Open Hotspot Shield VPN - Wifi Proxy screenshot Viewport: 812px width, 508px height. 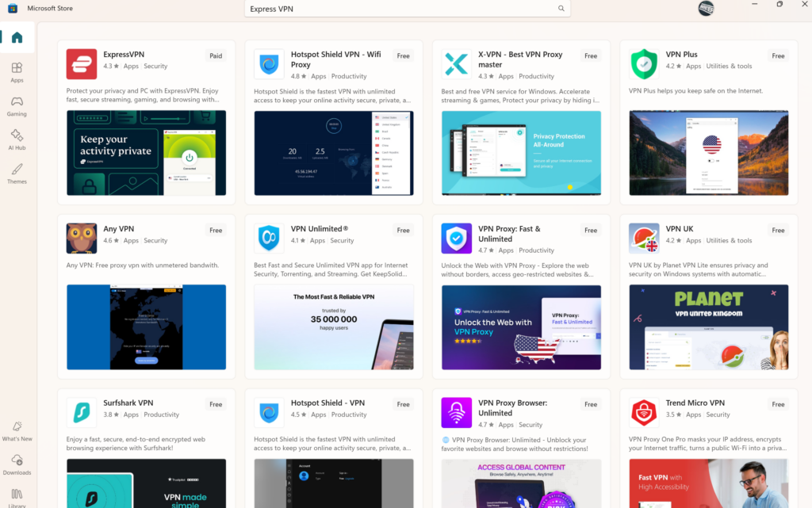click(334, 153)
